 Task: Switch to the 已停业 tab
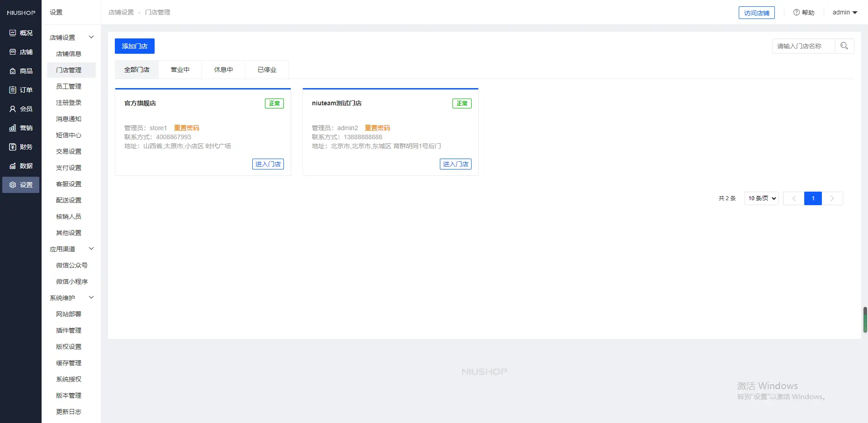click(267, 70)
